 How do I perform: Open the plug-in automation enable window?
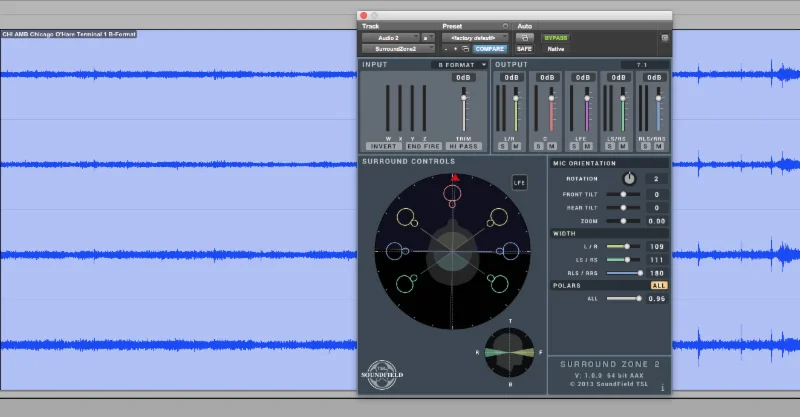[524, 38]
